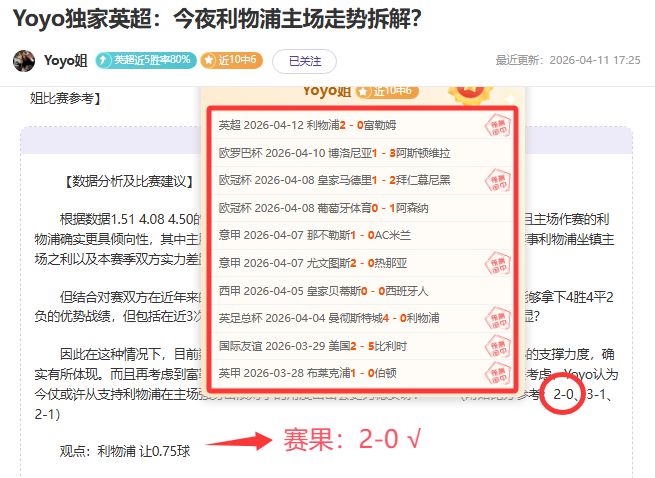Click red stamp on 美国 vs 比利时 row
Viewport: 655px width, 478px height.
coord(497,346)
